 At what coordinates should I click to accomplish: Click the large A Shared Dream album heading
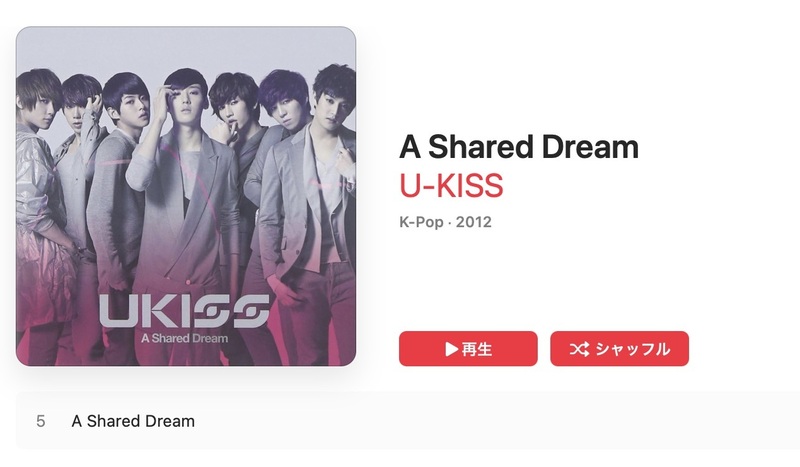coord(519,147)
